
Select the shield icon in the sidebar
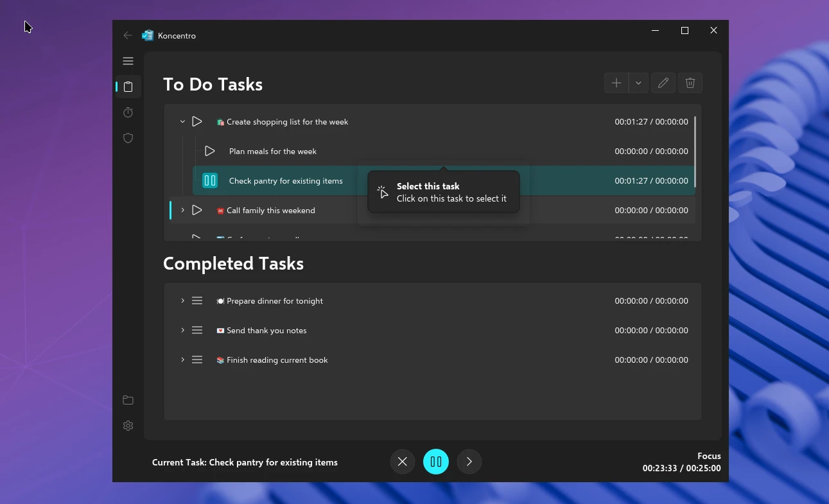[x=128, y=137]
